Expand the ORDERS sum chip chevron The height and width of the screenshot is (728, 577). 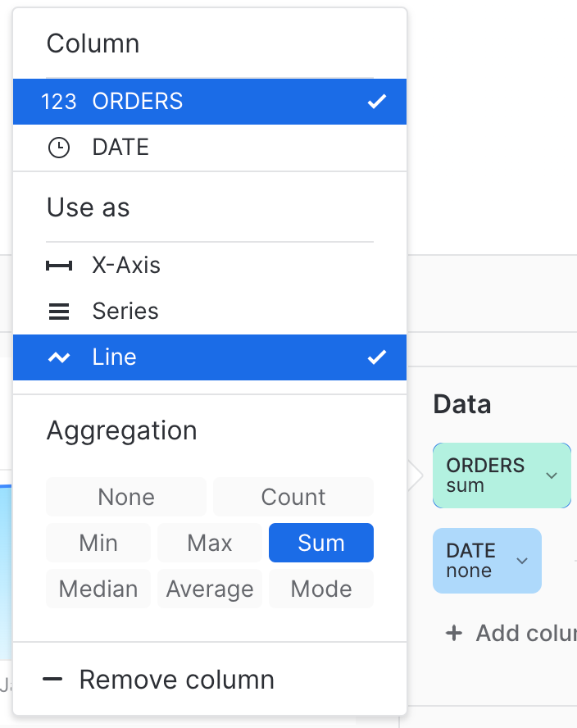coord(552,475)
